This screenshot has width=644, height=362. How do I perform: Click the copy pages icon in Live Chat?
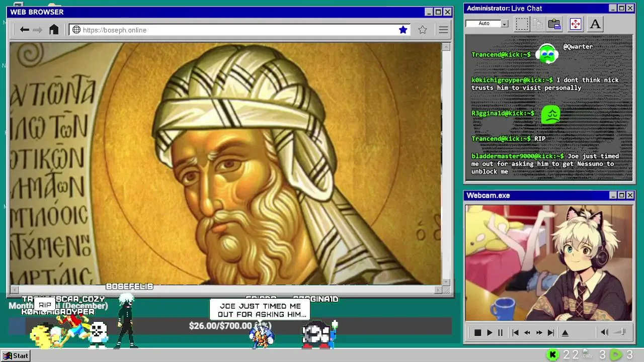[x=538, y=24]
